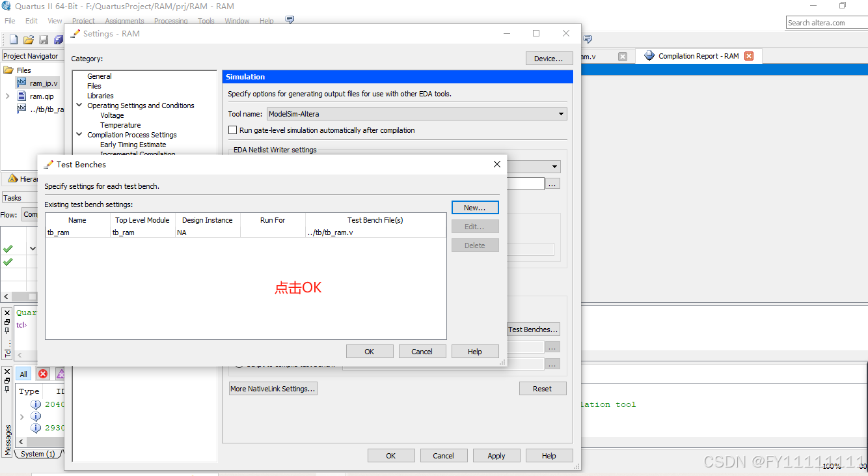Expand the collapsed message row in Messages

pos(21,416)
